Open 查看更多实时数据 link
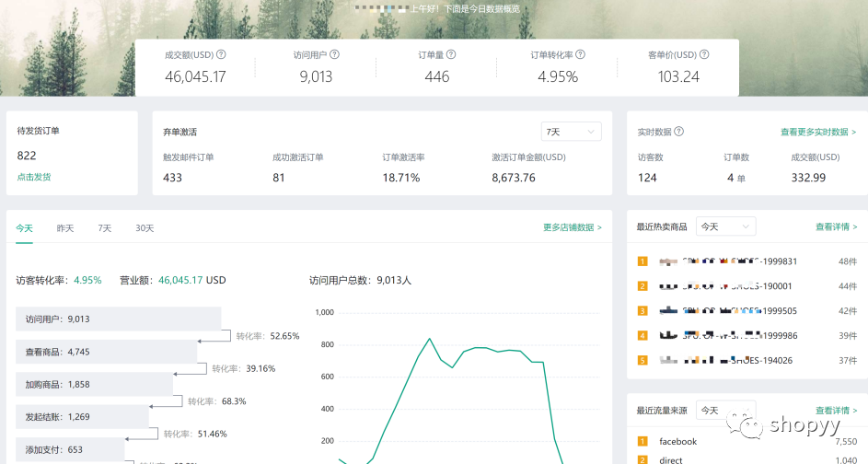This screenshot has height=464, width=868. (x=817, y=133)
